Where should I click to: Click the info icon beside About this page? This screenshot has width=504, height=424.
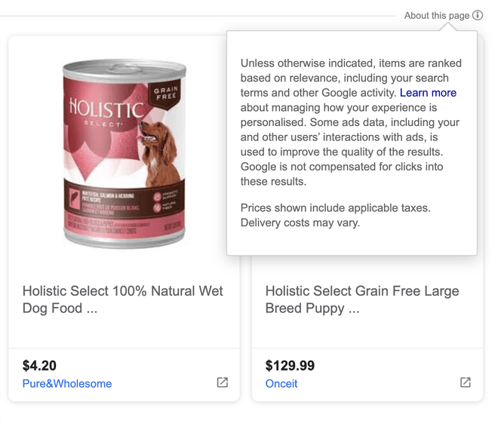point(478,15)
